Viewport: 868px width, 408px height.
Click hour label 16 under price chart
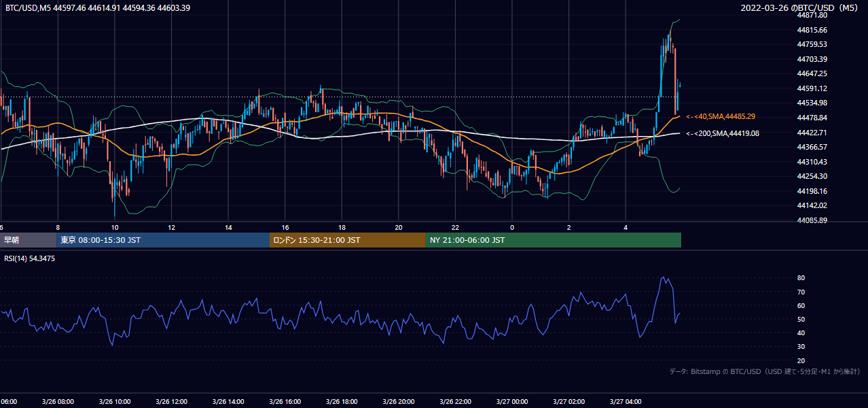tap(285, 228)
